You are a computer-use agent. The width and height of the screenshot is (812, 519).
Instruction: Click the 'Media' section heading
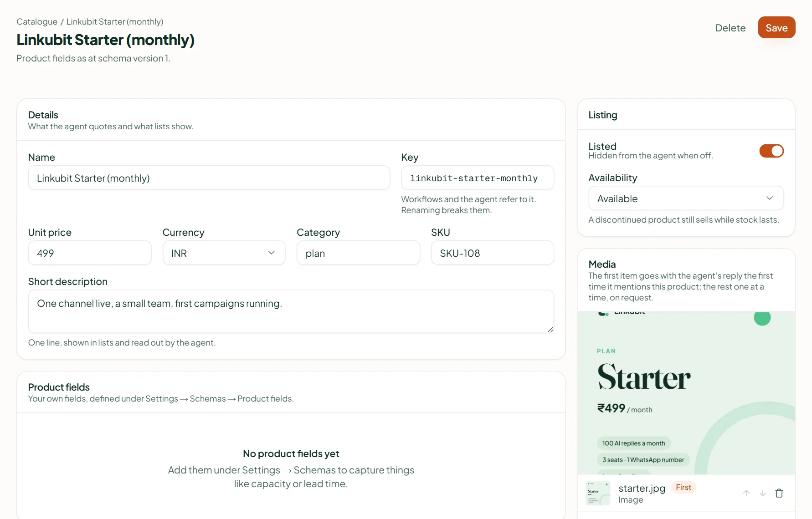pyautogui.click(x=602, y=264)
